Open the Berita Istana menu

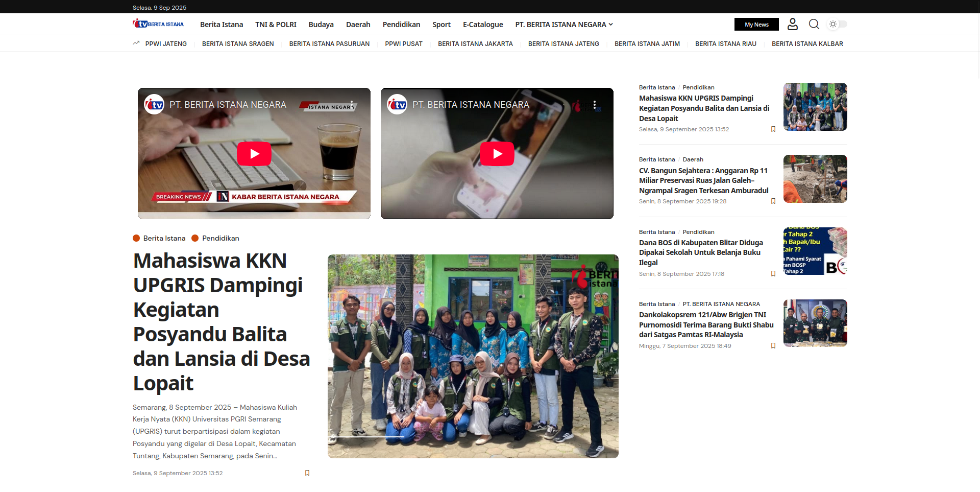click(x=222, y=25)
